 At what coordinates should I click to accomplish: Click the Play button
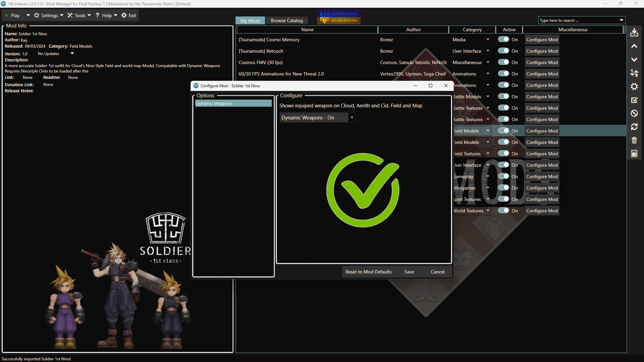[12, 15]
